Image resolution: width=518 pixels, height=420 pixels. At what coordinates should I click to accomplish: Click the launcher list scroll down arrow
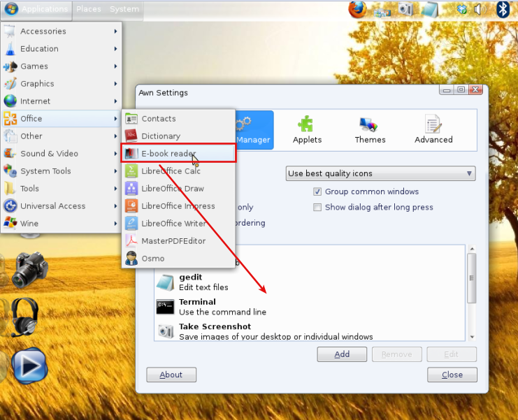(472, 337)
